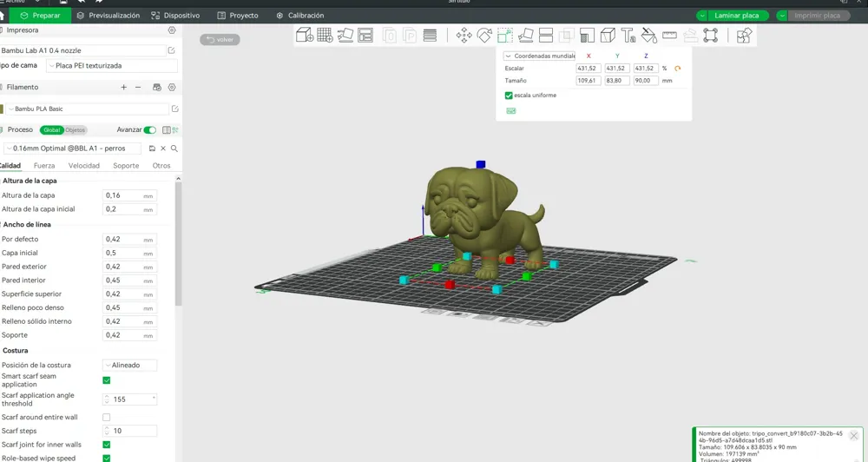Image resolution: width=868 pixels, height=462 pixels.
Task: Close the object info notification
Action: pyautogui.click(x=853, y=436)
